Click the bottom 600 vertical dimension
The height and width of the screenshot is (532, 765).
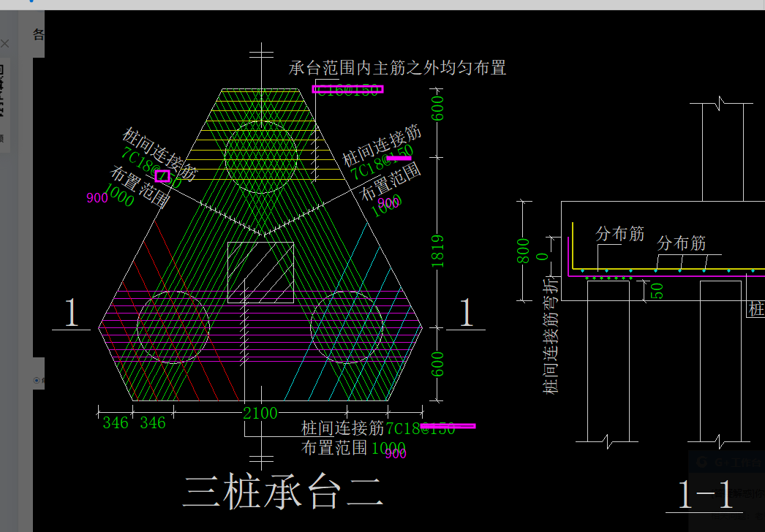tap(437, 364)
